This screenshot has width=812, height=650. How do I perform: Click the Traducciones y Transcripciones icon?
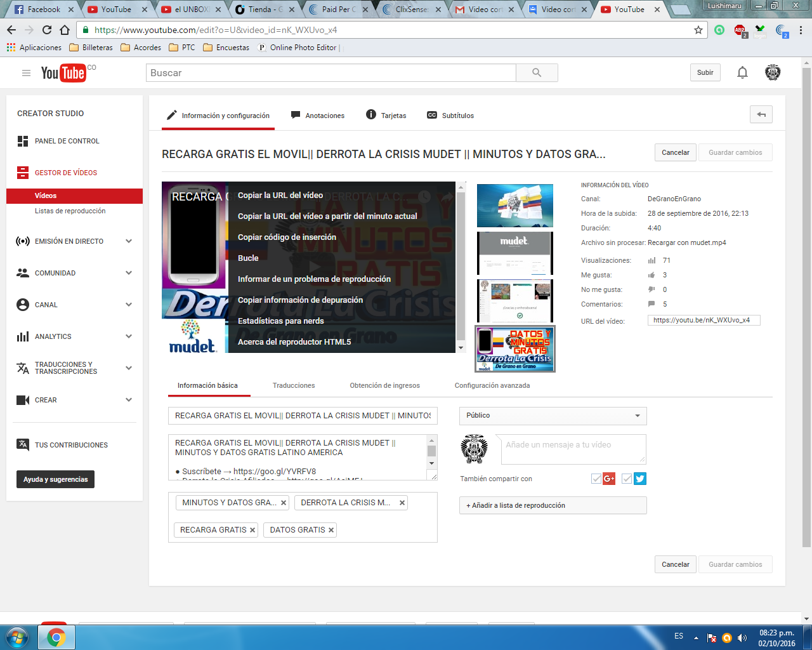pos(23,368)
